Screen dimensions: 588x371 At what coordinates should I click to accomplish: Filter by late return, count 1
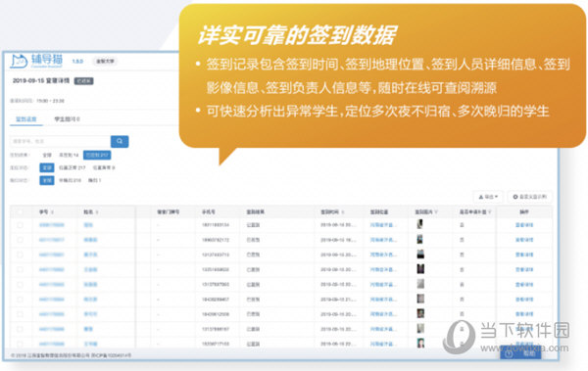click(94, 180)
